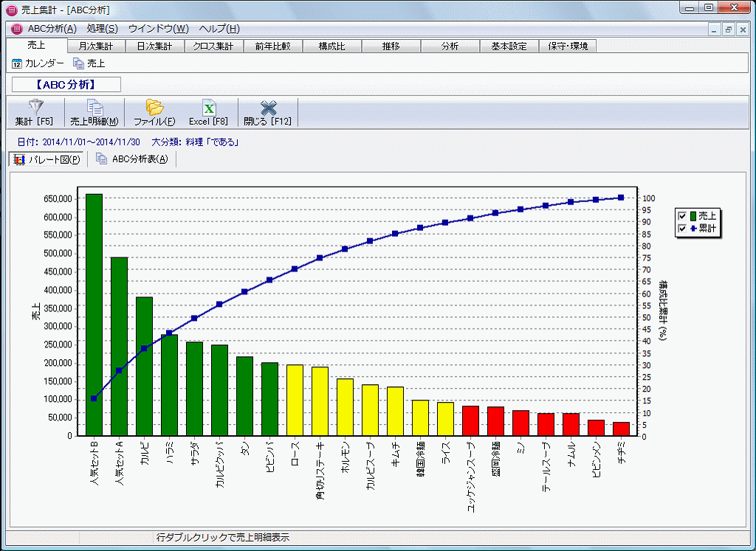Click the ナムル x-axis label
756x551 pixels.
pos(571,453)
